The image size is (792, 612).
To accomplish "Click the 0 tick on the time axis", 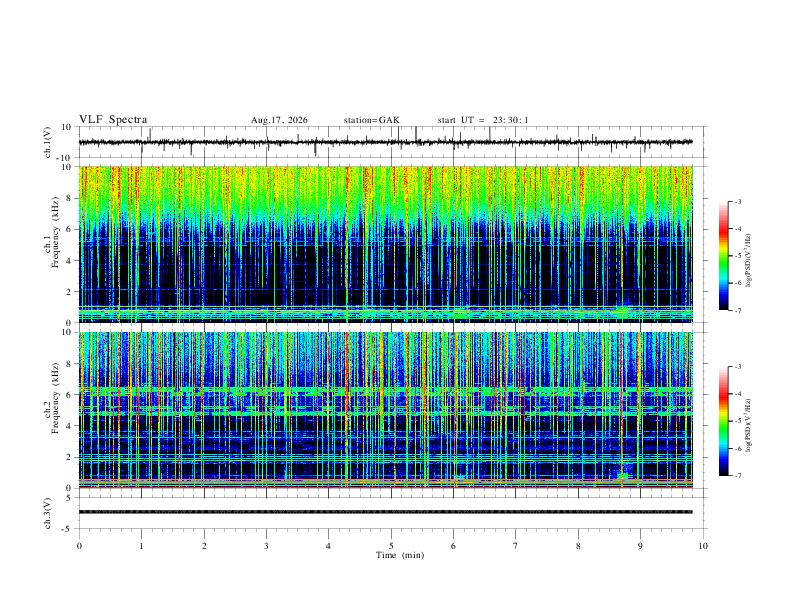I will [79, 546].
